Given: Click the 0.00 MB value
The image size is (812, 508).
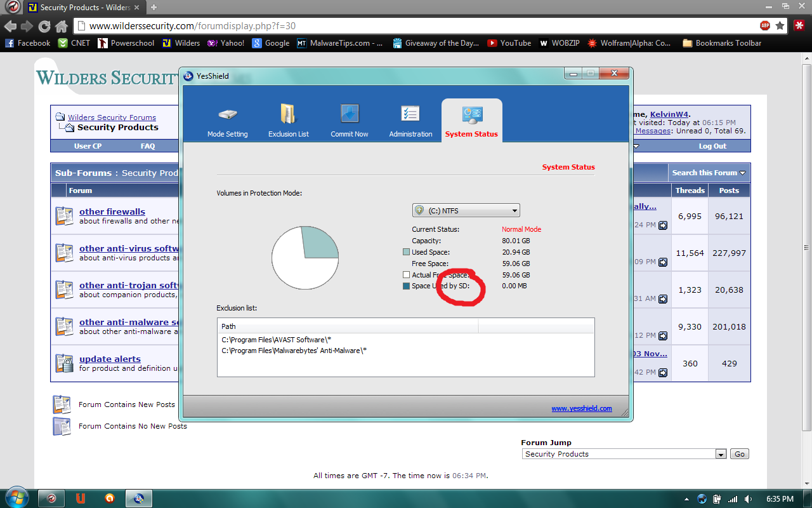Looking at the screenshot, I should [514, 286].
